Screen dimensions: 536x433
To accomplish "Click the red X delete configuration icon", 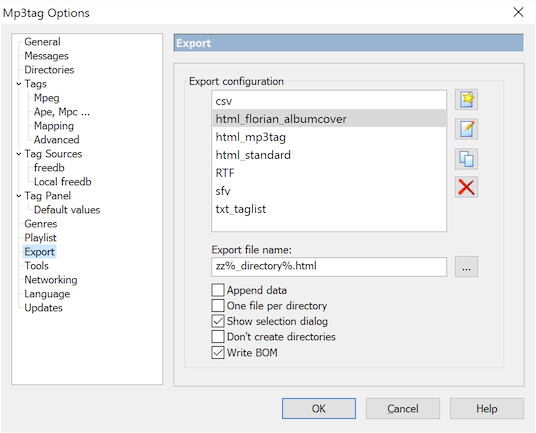I will coord(466,187).
